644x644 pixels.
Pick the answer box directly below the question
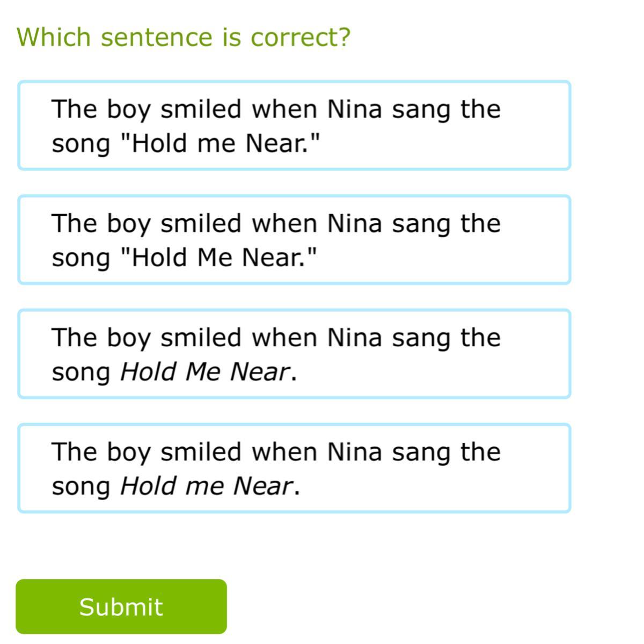(x=294, y=126)
